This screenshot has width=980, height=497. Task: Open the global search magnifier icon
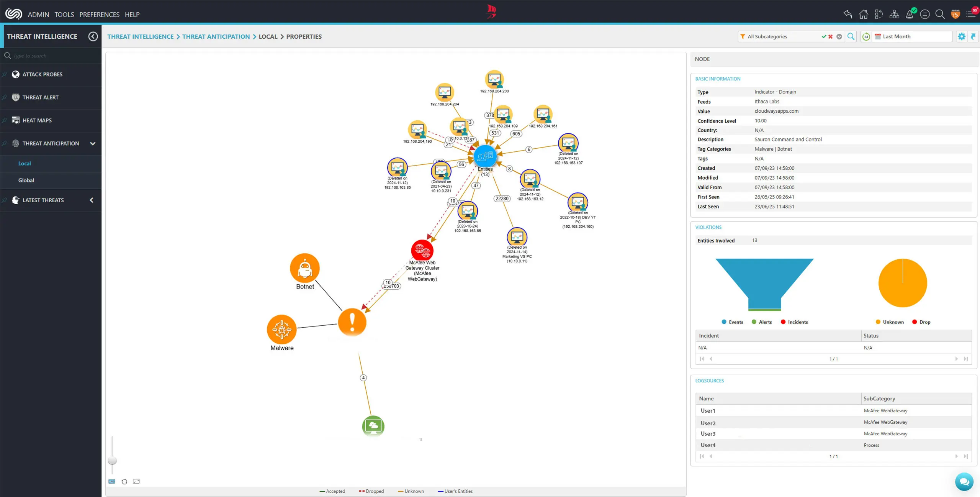pos(940,14)
